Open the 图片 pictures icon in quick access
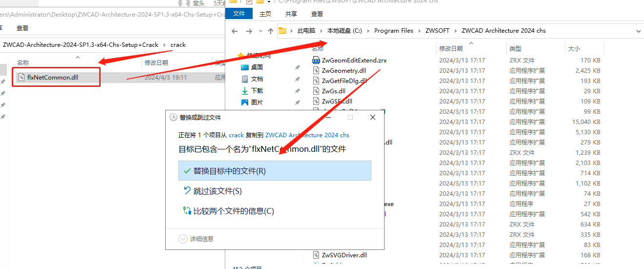Image resolution: width=644 pixels, height=269 pixels. [245, 102]
